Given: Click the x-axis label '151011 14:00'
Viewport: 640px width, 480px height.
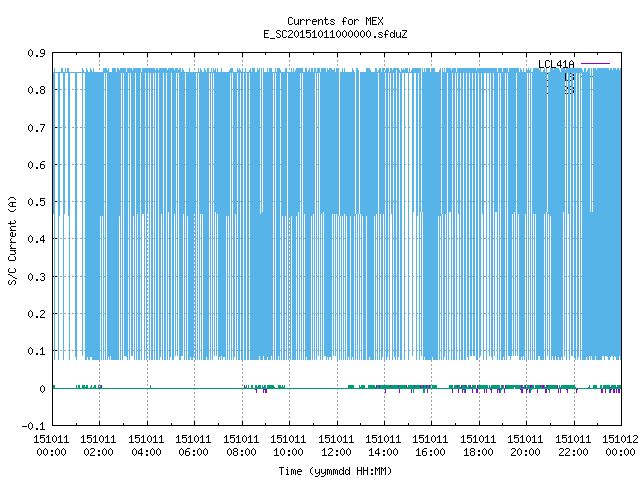Looking at the screenshot, I should click(x=383, y=446).
